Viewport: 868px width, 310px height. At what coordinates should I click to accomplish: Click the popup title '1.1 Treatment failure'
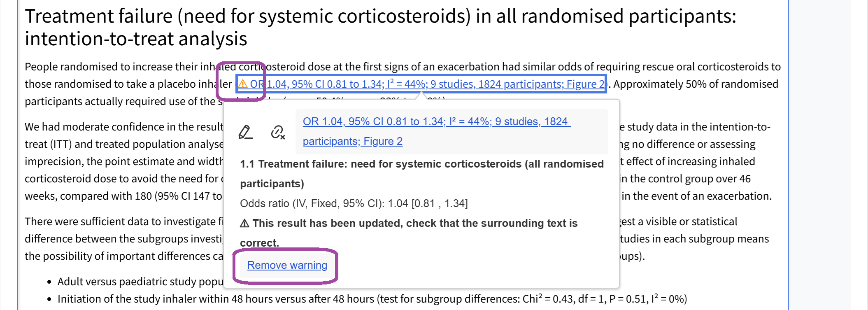point(421,164)
